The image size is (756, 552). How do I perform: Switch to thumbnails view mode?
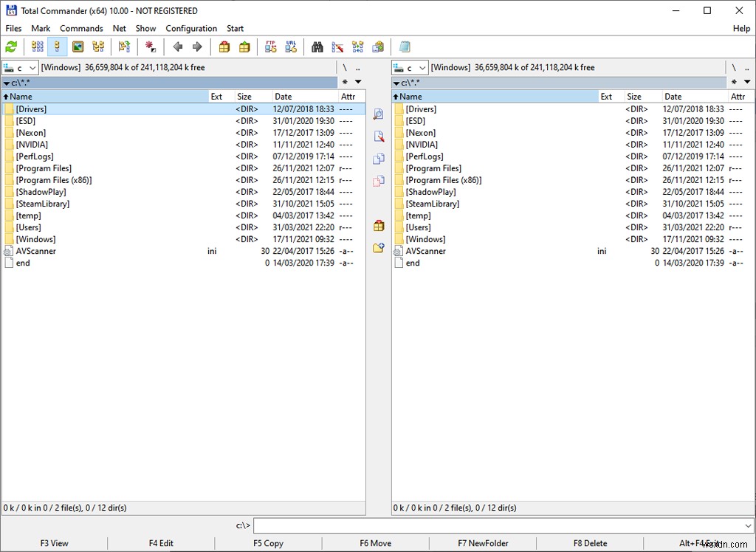(78, 46)
